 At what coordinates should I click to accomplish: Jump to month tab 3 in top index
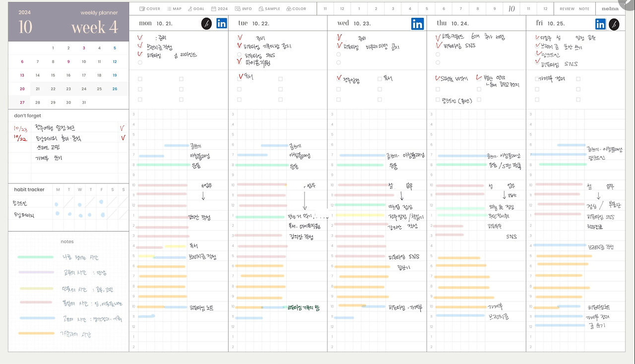(393, 9)
